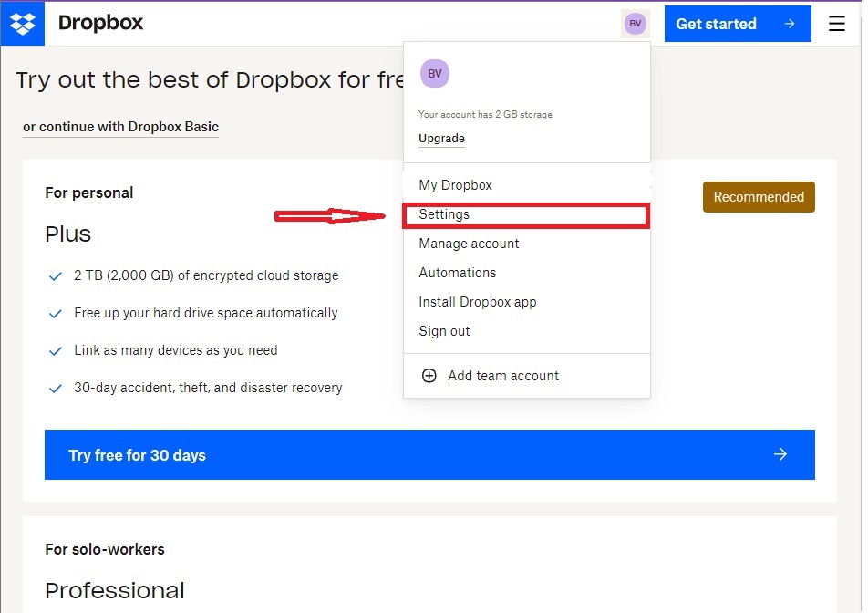868x613 pixels.
Task: Click the checkmark beside Free up hard drive
Action: click(x=56, y=314)
